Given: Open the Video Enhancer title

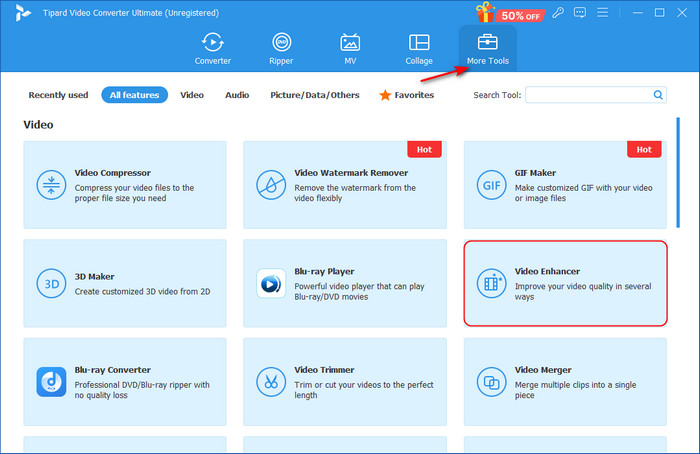Looking at the screenshot, I should click(547, 271).
